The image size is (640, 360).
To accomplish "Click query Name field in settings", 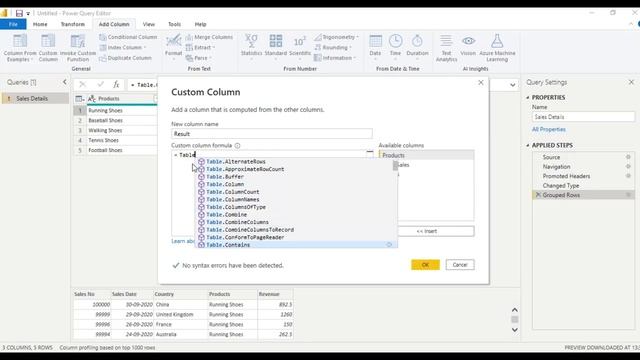I will [583, 117].
